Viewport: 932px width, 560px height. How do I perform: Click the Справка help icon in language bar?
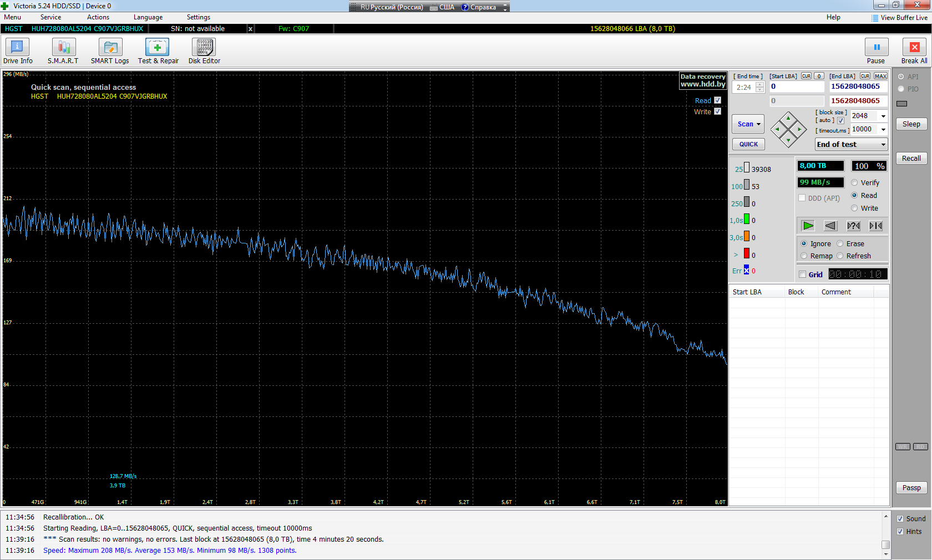tap(465, 7)
